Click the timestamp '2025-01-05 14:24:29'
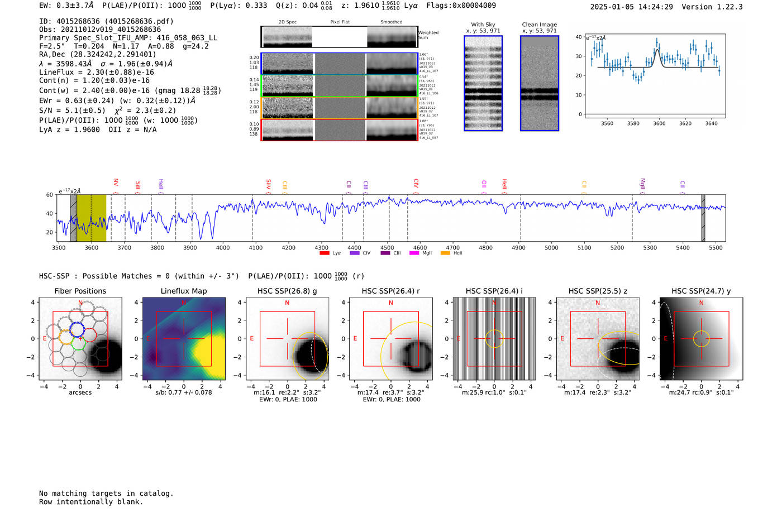The height and width of the screenshot is (532, 782). [x=631, y=7]
